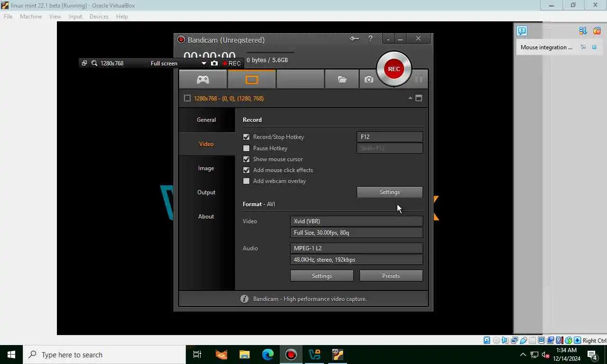This screenshot has width=607, height=364.
Task: Open the Windows notification center icon
Action: pos(592,355)
